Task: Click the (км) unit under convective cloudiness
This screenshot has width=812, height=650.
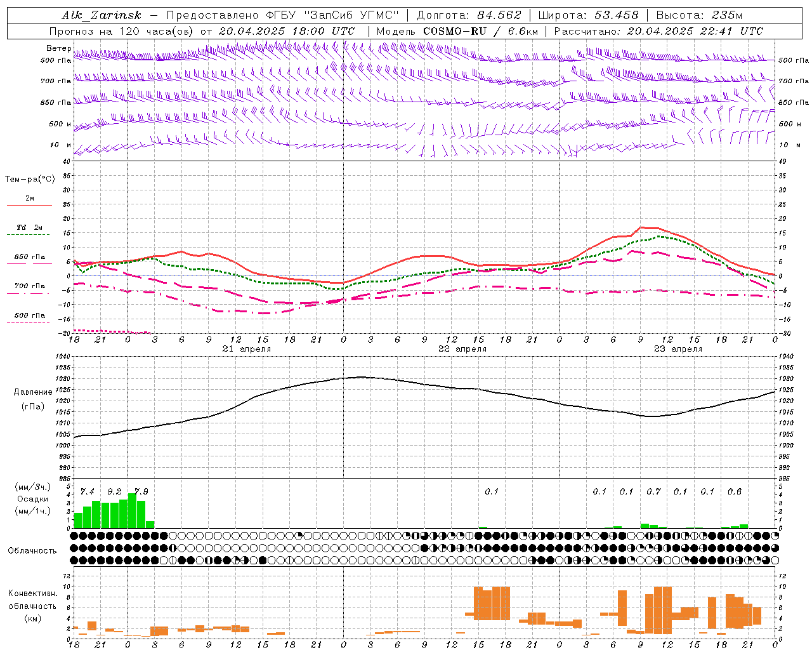Action: tap(33, 618)
